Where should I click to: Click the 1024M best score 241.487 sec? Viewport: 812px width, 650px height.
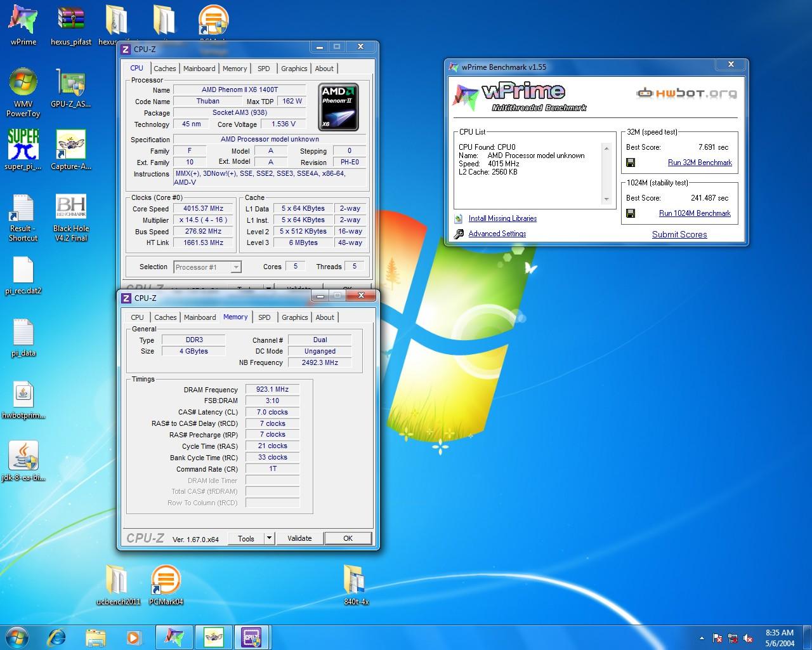pyautogui.click(x=709, y=198)
